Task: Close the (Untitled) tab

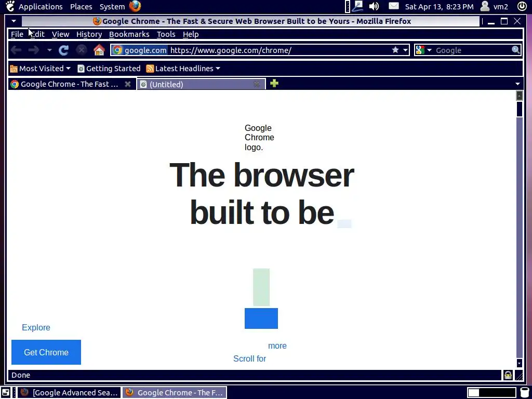Action: click(257, 84)
